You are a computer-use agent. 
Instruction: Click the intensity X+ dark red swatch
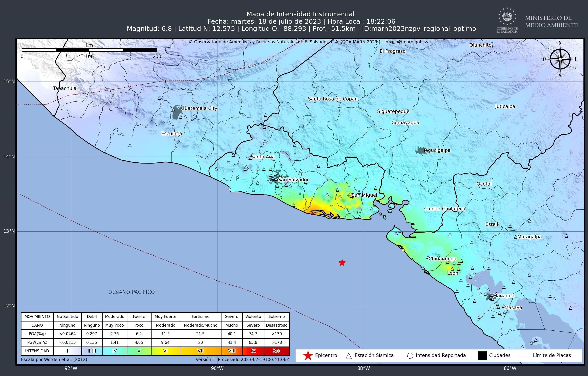276,351
